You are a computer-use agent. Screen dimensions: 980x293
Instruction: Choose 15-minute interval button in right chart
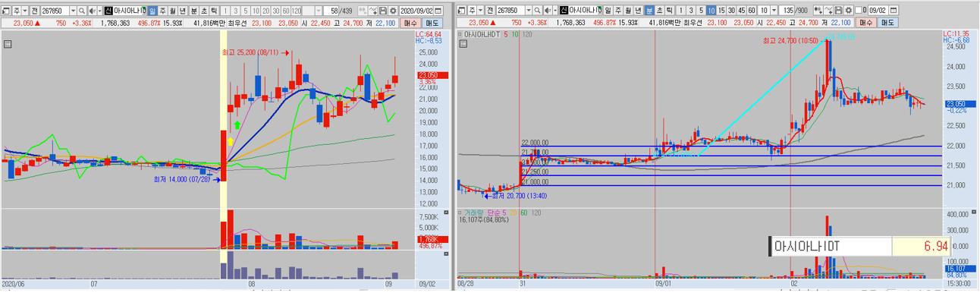pyautogui.click(x=721, y=11)
